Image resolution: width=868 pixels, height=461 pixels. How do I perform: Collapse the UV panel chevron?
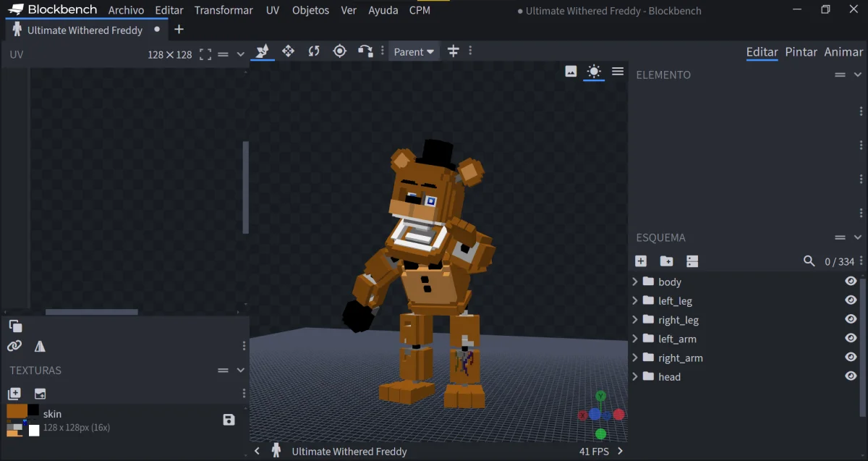coord(241,54)
